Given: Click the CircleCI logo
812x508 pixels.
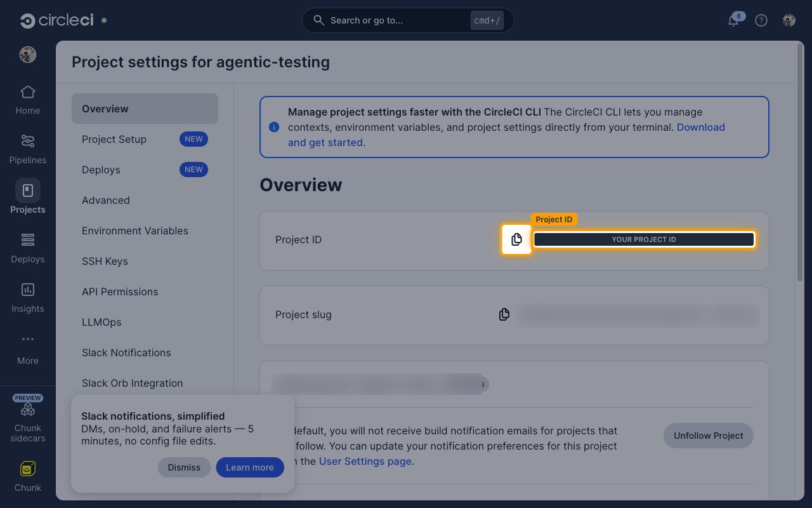Looking at the screenshot, I should click(56, 20).
